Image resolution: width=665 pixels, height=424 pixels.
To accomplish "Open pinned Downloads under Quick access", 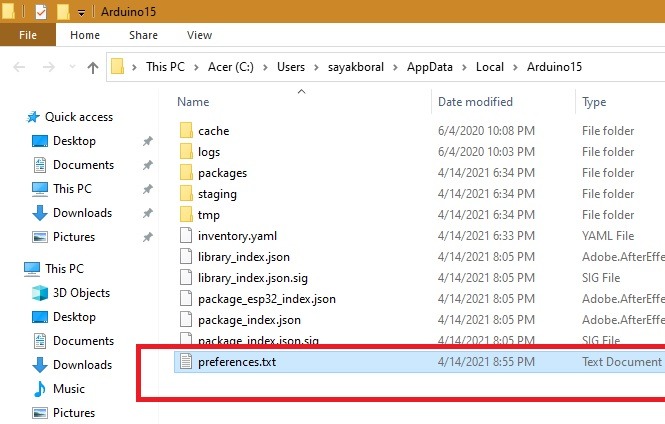I will [x=82, y=212].
